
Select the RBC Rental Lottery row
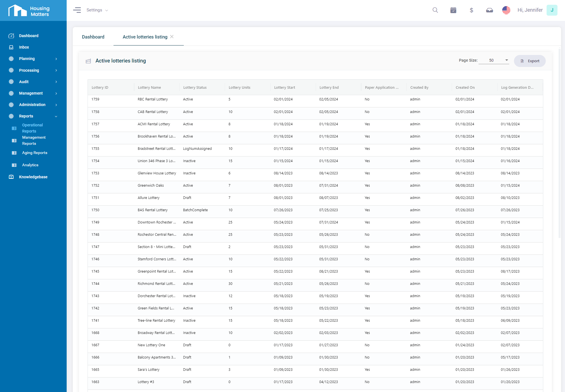click(153, 99)
